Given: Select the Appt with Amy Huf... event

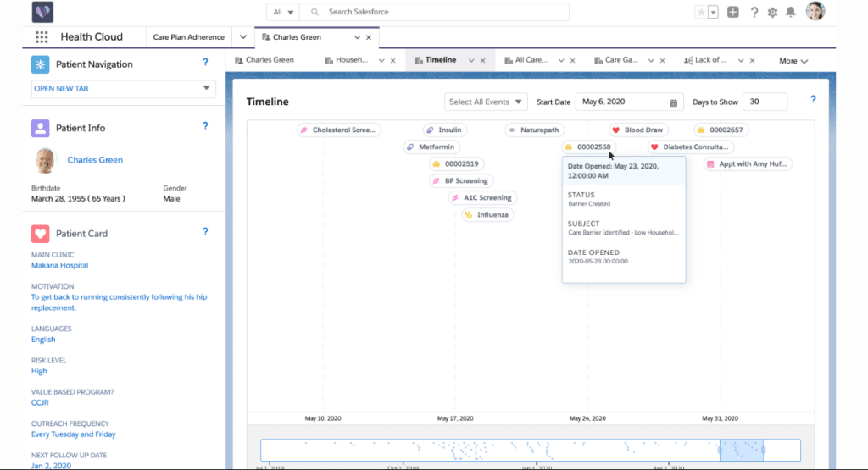Looking at the screenshot, I should click(x=748, y=164).
